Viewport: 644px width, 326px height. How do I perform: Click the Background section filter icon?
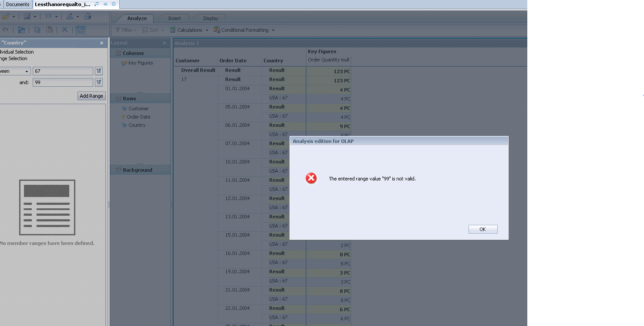tap(118, 170)
